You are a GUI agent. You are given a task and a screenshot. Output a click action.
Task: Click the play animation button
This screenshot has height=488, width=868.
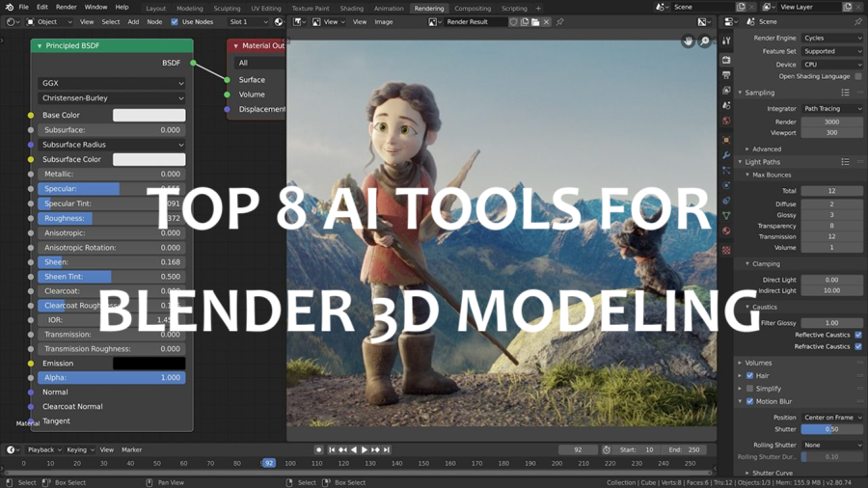(365, 449)
